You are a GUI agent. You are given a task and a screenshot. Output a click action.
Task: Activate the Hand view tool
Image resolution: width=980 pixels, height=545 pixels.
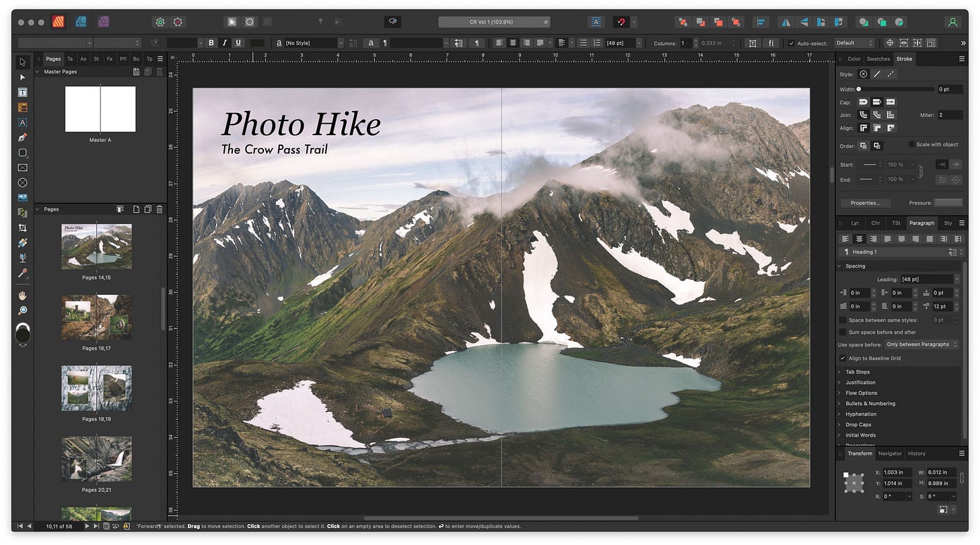(x=23, y=295)
